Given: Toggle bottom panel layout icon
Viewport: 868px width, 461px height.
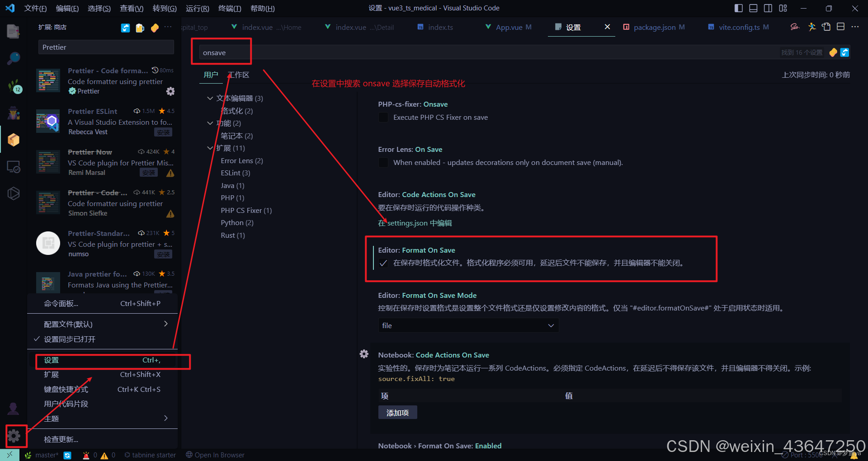Looking at the screenshot, I should 753,8.
